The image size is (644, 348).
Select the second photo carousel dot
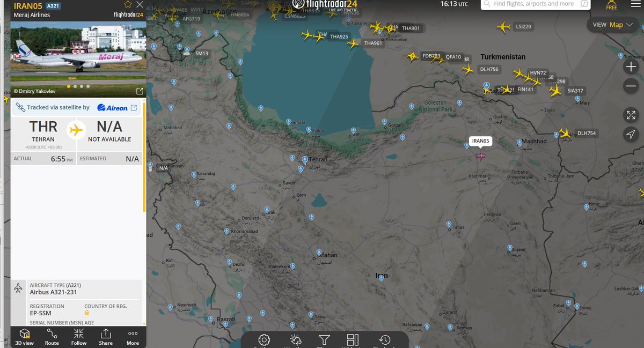tap(74, 86)
